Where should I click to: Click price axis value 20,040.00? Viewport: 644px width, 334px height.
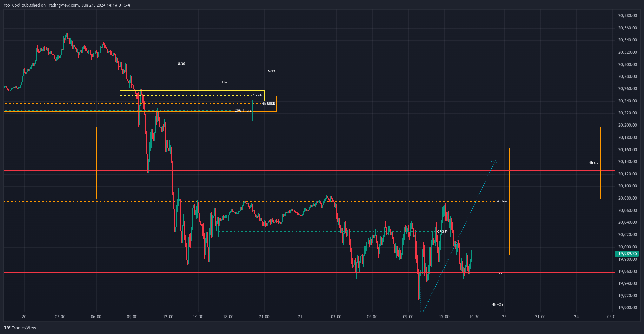click(628, 222)
